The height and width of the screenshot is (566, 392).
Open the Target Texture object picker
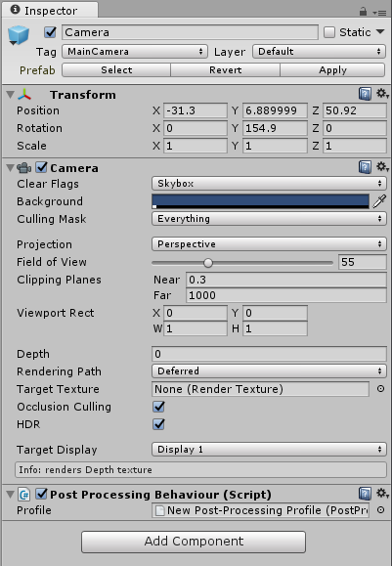(x=380, y=389)
